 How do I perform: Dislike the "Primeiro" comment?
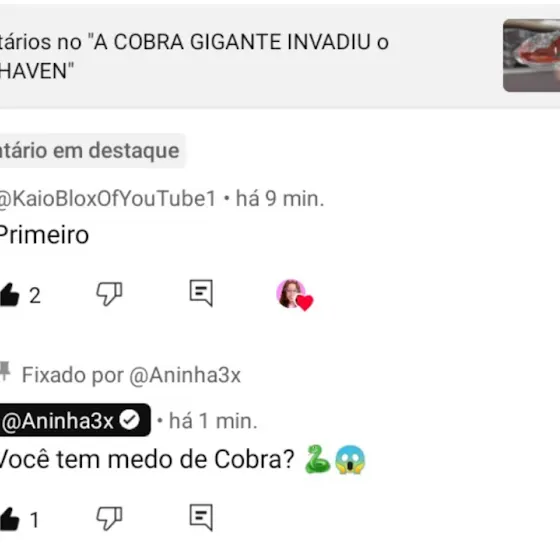pos(109,294)
